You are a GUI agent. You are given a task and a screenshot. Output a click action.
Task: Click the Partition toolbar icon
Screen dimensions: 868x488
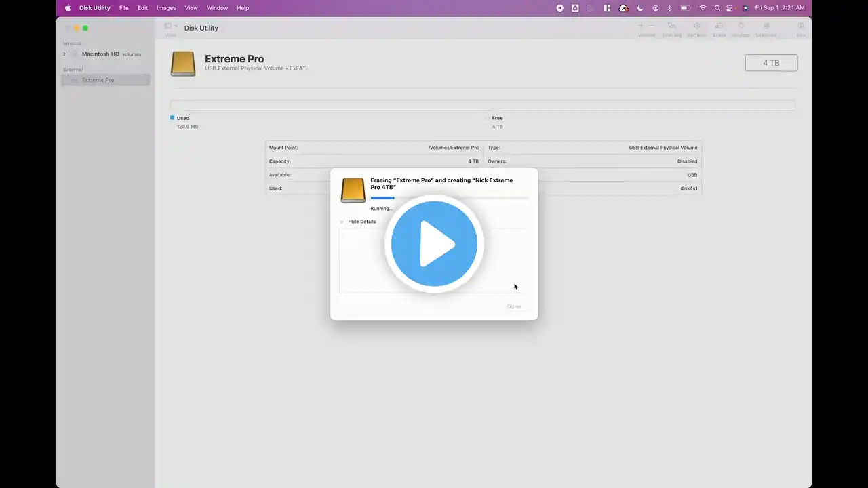tap(696, 28)
